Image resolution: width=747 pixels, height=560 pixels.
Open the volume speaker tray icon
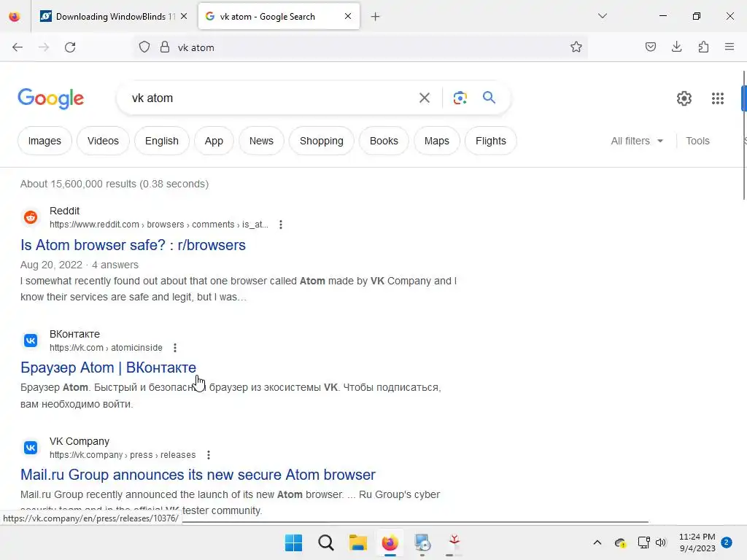[x=661, y=542]
